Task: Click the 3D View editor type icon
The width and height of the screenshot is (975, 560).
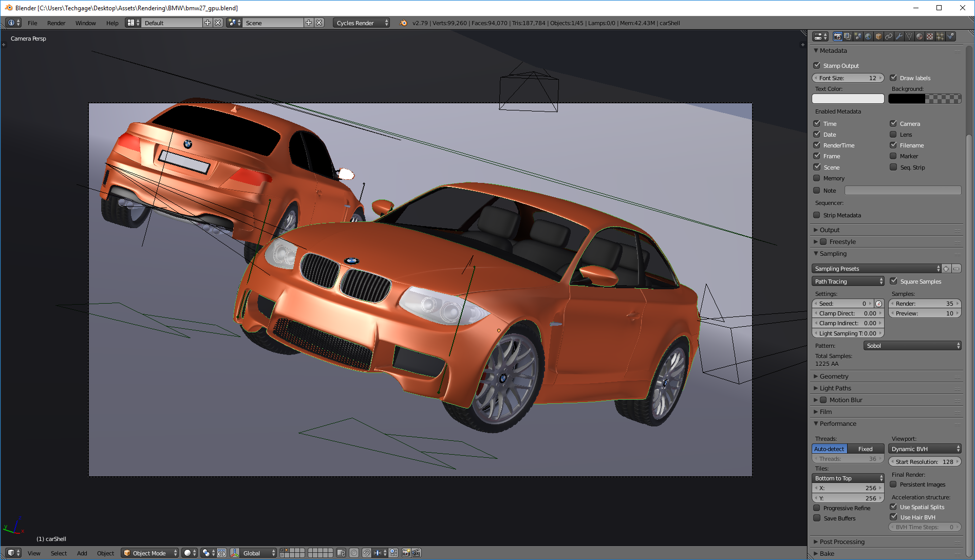Action: click(14, 553)
